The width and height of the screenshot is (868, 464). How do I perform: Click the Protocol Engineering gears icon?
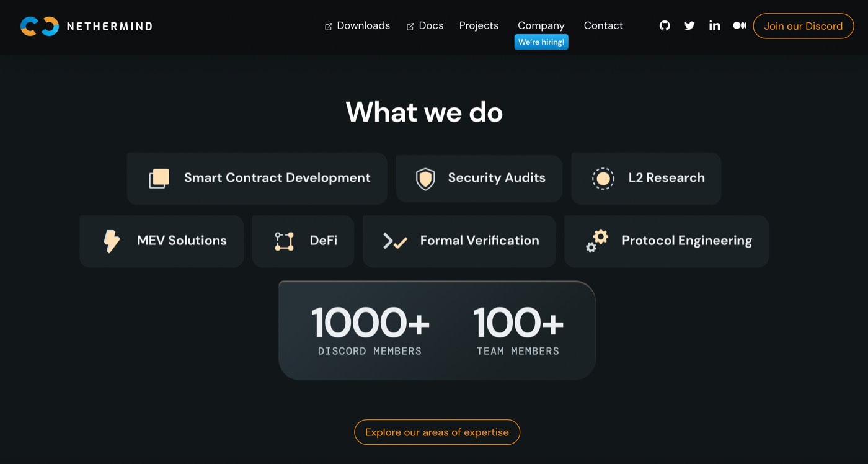point(597,241)
